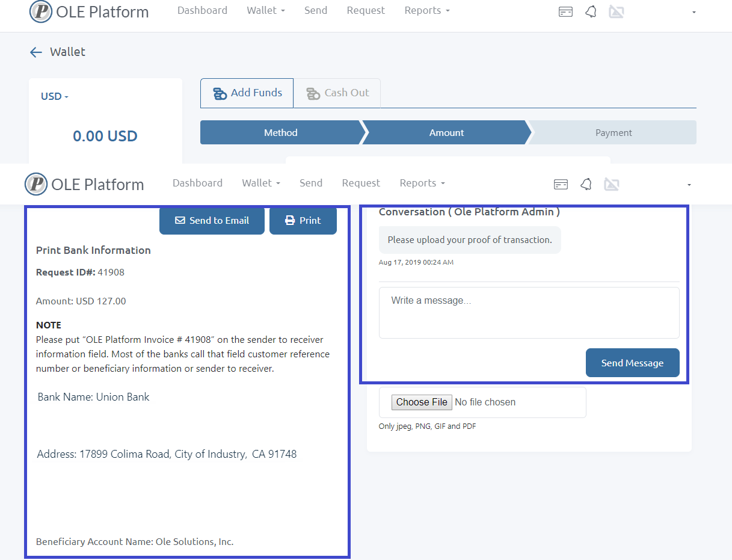The image size is (732, 560).
Task: Select the Method step
Action: pos(281,132)
